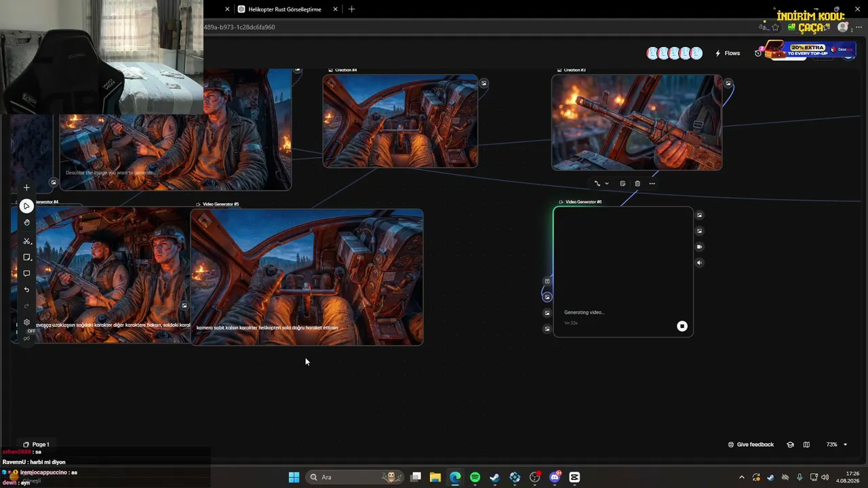Viewport: 868px width, 488px height.
Task: Click the Video Generator #5 prompt text
Action: tap(267, 328)
